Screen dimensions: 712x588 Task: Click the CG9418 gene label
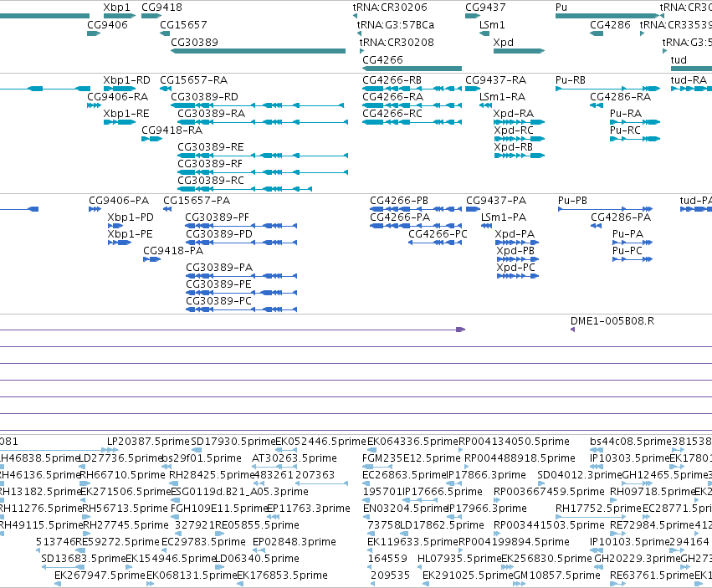coord(161,8)
